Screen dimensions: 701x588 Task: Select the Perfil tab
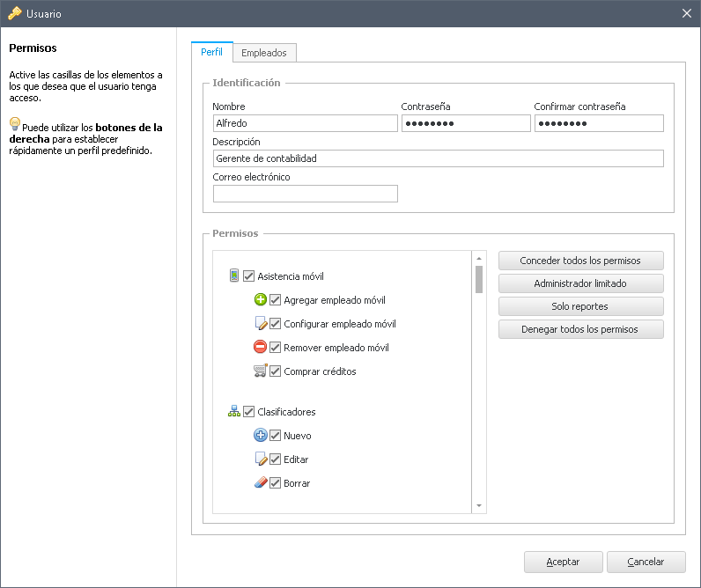tap(211, 52)
